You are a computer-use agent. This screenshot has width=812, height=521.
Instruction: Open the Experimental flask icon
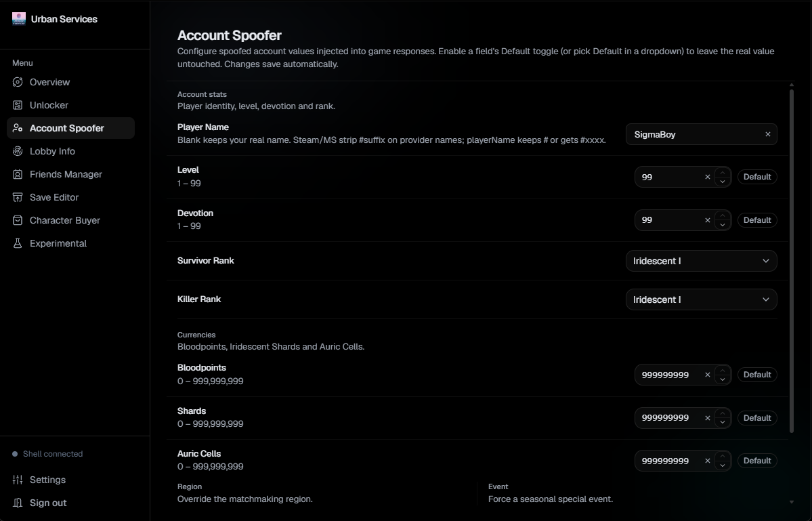pos(18,243)
